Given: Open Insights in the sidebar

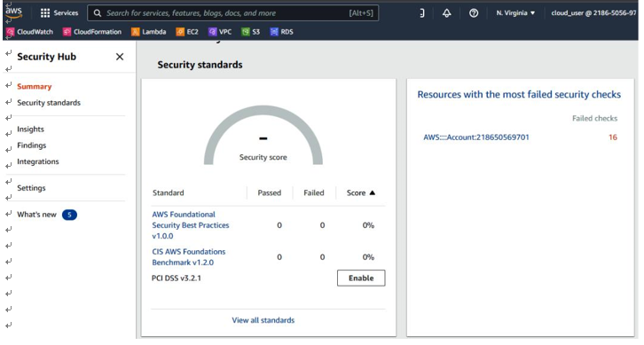Looking at the screenshot, I should (x=30, y=129).
